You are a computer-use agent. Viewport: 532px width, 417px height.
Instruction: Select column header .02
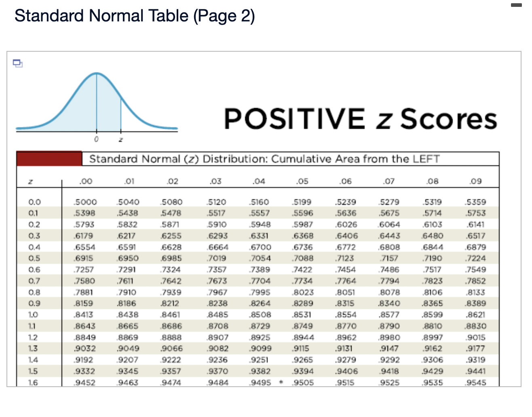[x=172, y=181]
